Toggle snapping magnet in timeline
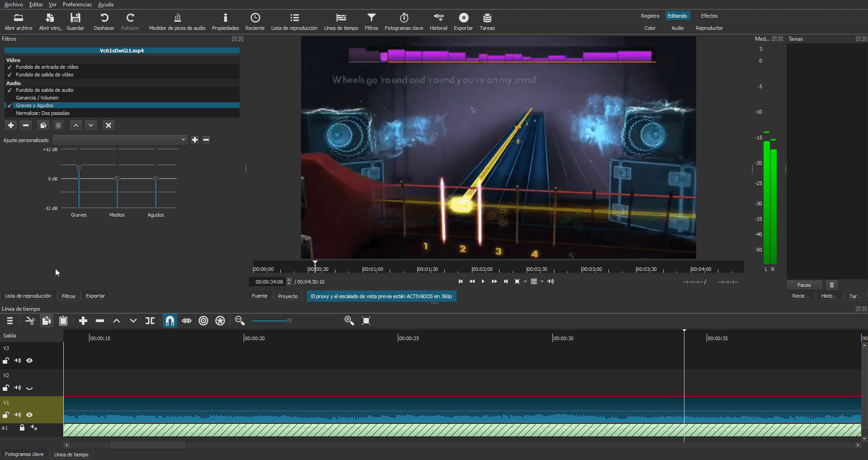Screen dimensions: 868x460 [170, 321]
